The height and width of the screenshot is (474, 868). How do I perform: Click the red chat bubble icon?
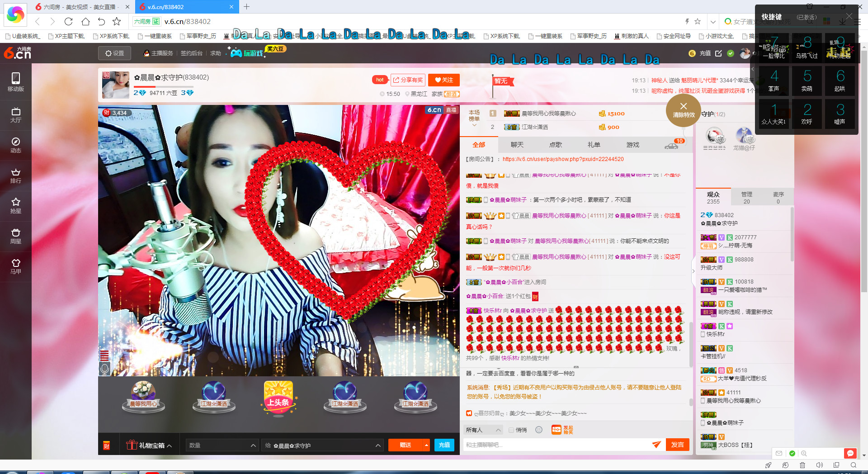coord(850,453)
